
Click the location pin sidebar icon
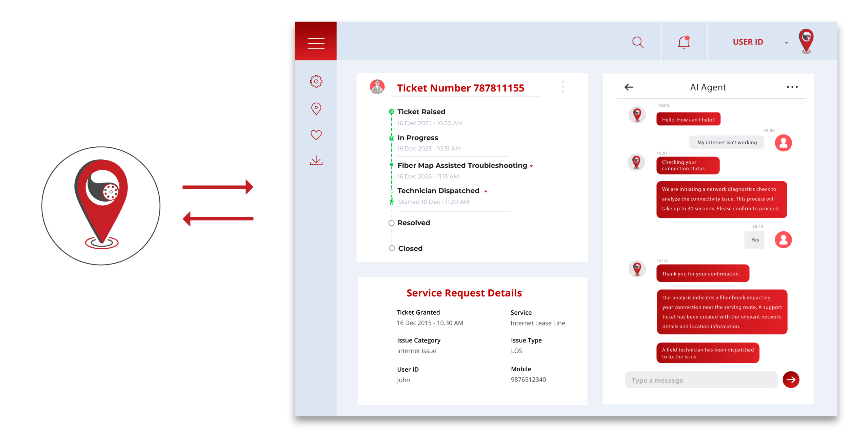pyautogui.click(x=316, y=109)
